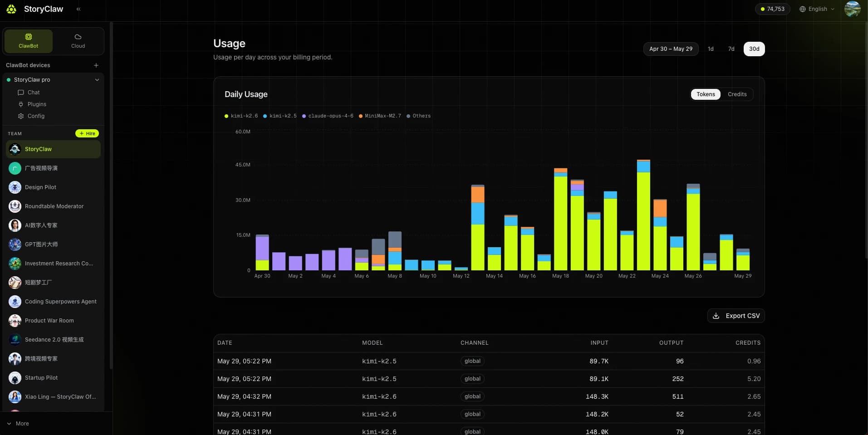Open Roundtable Moderator agent
868x435 pixels.
54,206
